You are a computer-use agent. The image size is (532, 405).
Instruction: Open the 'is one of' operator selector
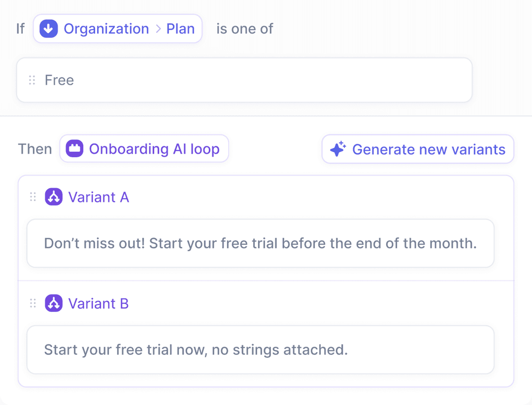click(244, 29)
